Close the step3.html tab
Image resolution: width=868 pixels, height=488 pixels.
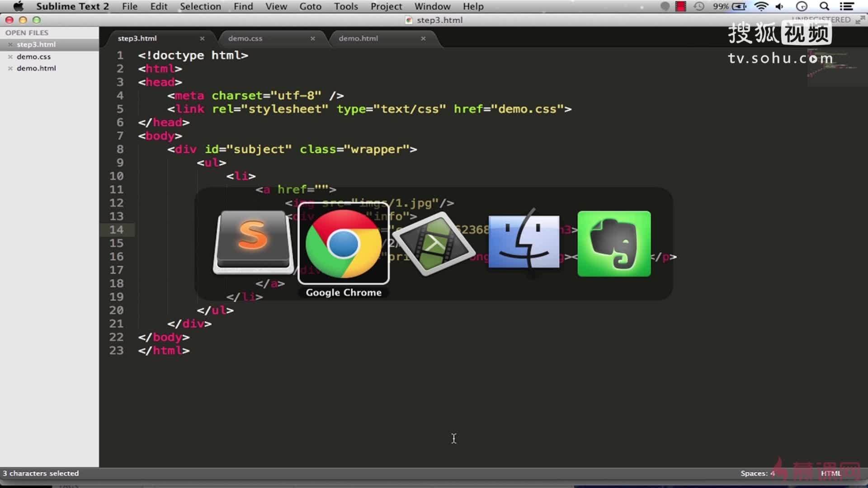[x=202, y=38]
